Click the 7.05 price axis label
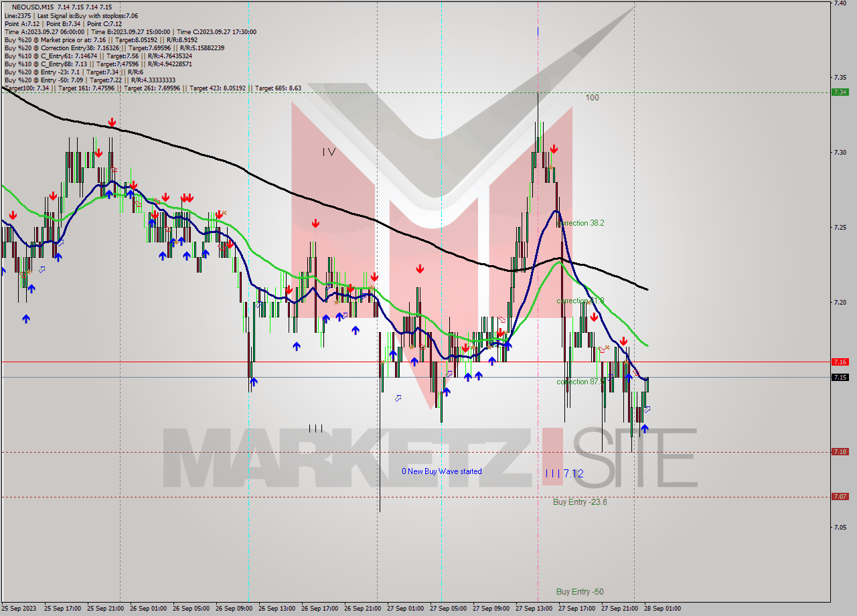 click(840, 527)
